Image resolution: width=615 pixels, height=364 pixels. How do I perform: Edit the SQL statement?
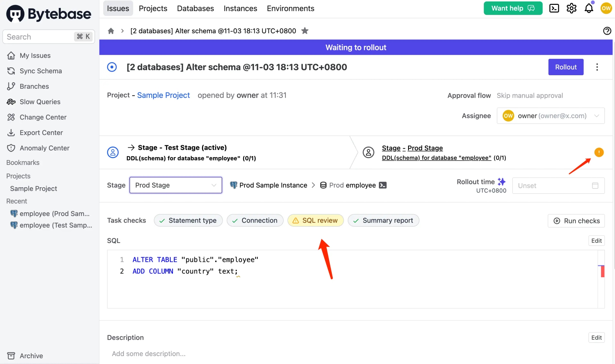(596, 240)
